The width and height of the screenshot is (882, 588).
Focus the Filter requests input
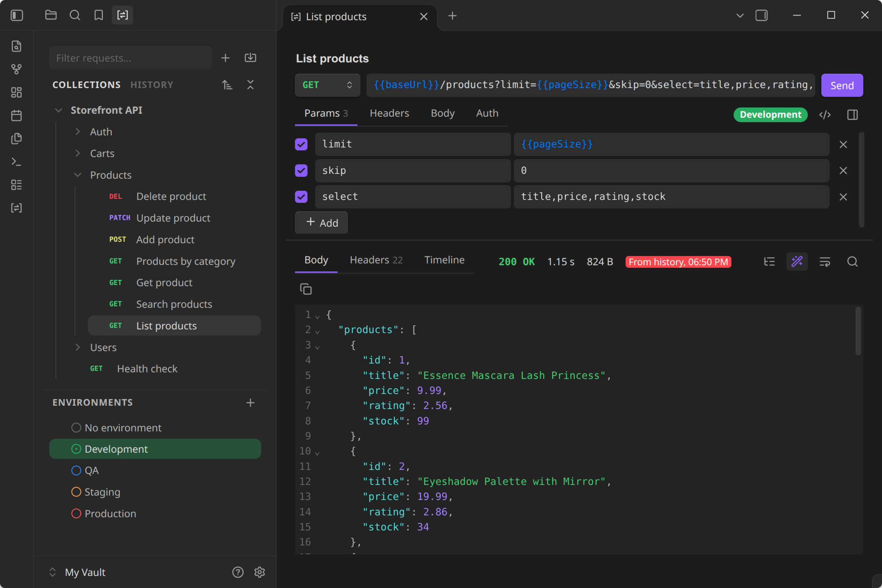pos(130,58)
